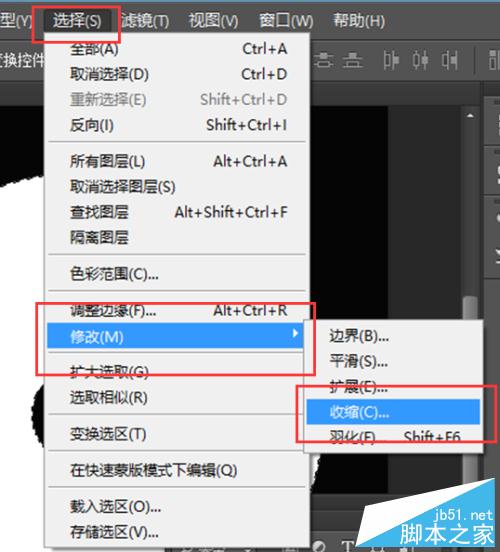The width and height of the screenshot is (500, 552).
Task: Open the 选择(S) menu in menu bar
Action: (77, 21)
